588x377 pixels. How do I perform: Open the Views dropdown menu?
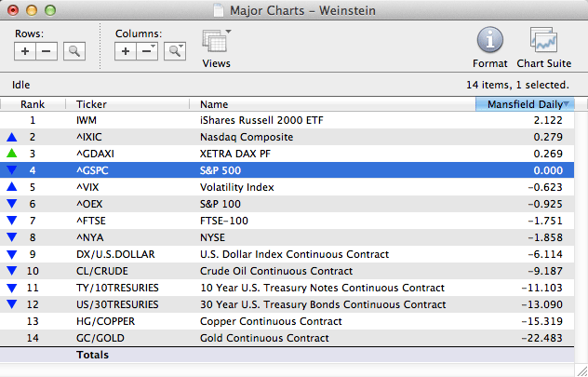(x=217, y=43)
